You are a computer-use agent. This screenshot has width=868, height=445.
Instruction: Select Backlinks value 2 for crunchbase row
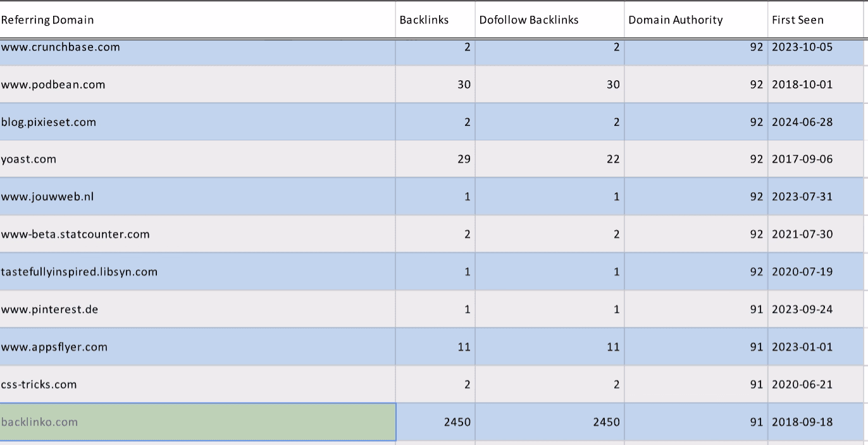(435, 52)
